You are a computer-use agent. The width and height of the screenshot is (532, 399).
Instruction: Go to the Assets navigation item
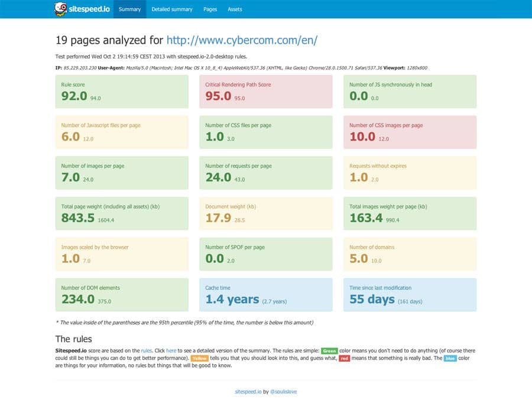[235, 9]
